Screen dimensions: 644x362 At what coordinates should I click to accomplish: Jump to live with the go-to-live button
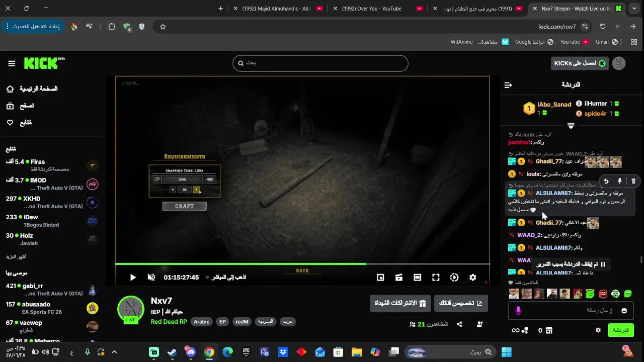point(226,278)
